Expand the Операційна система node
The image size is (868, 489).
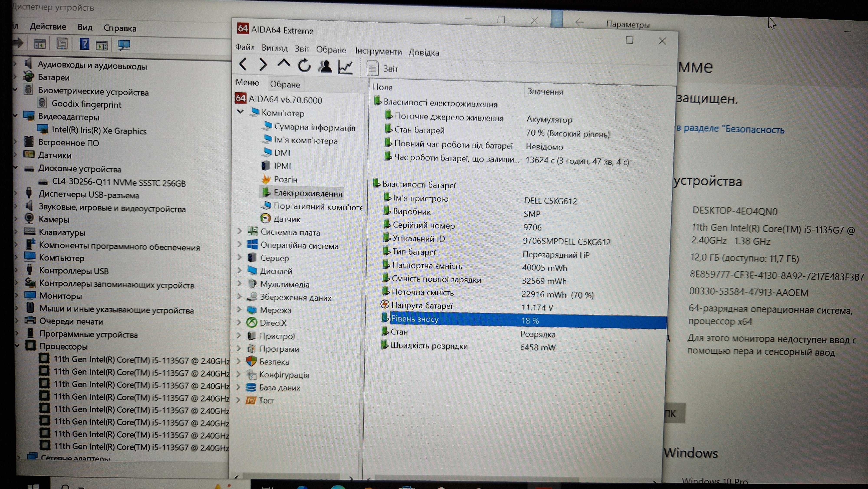[x=240, y=244]
